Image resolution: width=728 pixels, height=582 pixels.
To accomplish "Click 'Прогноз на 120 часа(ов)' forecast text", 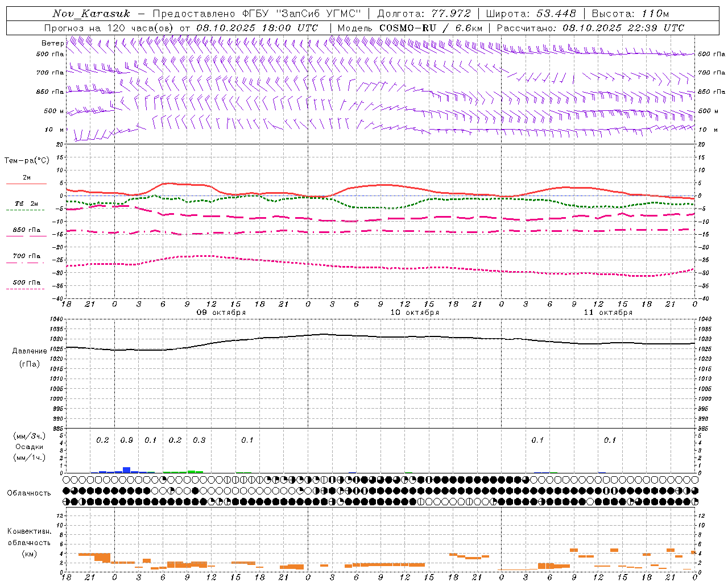I will (109, 28).
